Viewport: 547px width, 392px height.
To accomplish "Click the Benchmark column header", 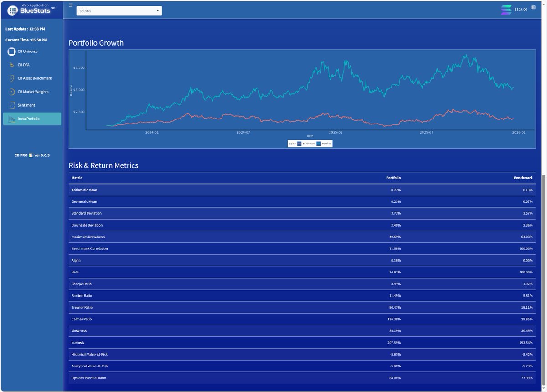I will click(x=523, y=178).
